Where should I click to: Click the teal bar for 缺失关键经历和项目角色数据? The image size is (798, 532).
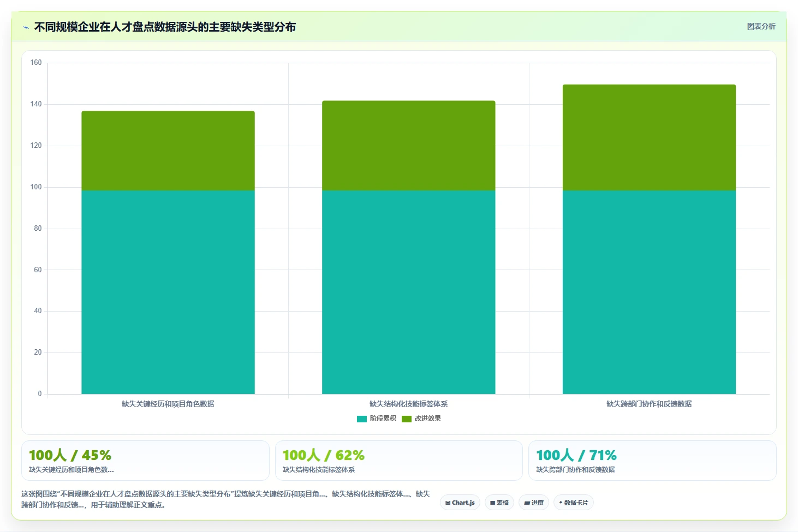[168, 292]
